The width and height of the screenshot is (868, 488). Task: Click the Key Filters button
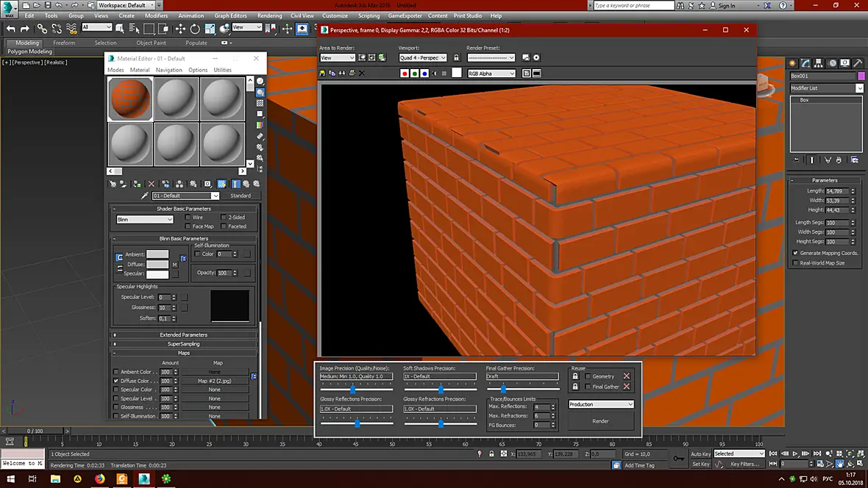pyautogui.click(x=744, y=464)
